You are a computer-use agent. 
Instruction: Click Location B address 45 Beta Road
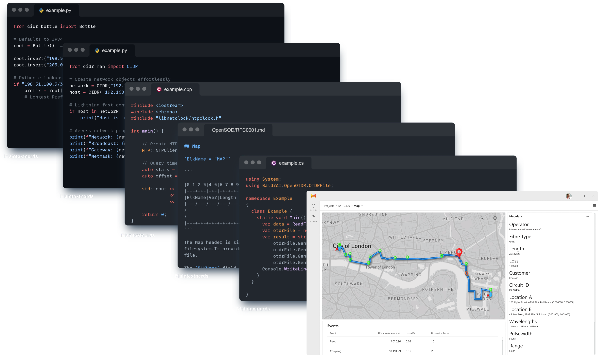point(539,314)
